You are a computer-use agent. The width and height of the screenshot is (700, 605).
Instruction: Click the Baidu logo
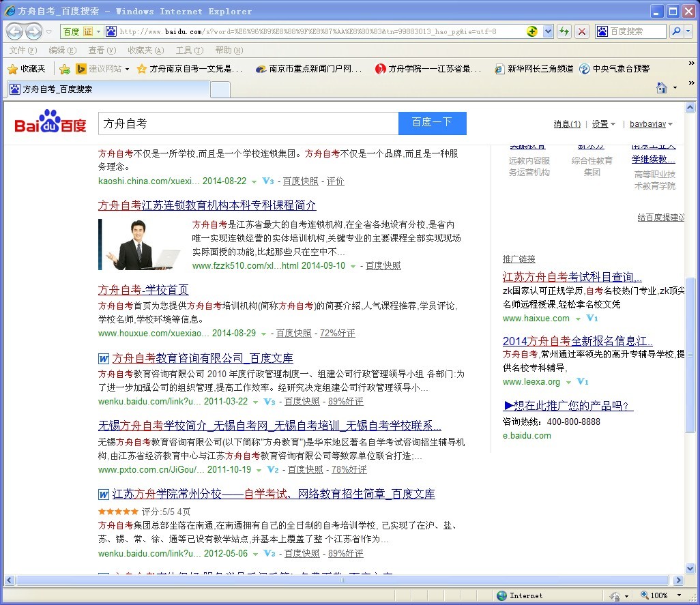click(x=50, y=122)
